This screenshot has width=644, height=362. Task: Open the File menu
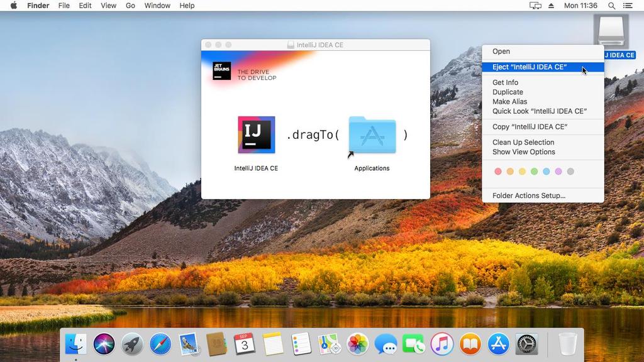point(64,5)
